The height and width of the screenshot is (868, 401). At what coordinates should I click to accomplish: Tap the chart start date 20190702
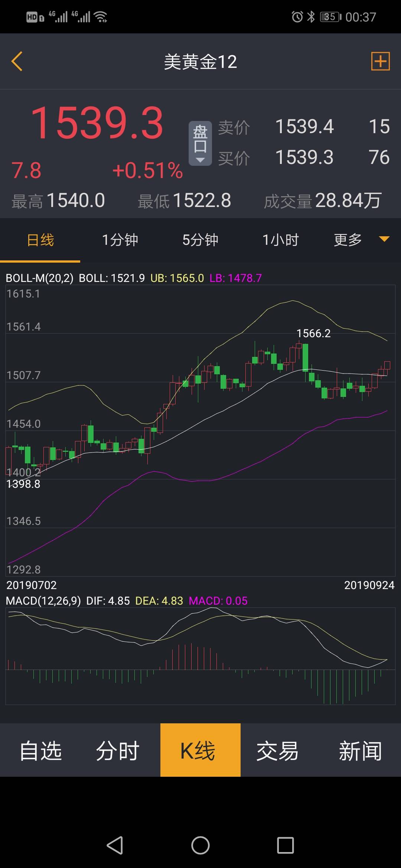pos(32,585)
